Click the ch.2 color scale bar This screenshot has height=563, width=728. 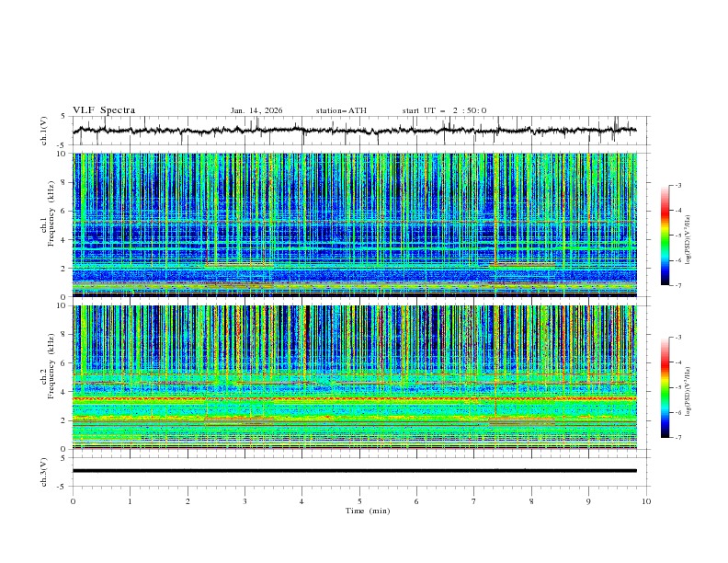tap(665, 387)
